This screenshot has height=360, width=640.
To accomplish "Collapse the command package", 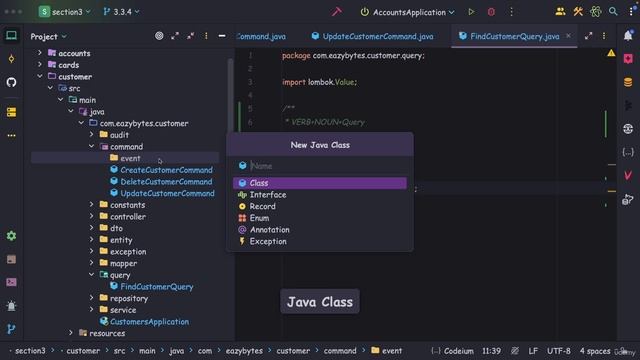I will click(91, 146).
